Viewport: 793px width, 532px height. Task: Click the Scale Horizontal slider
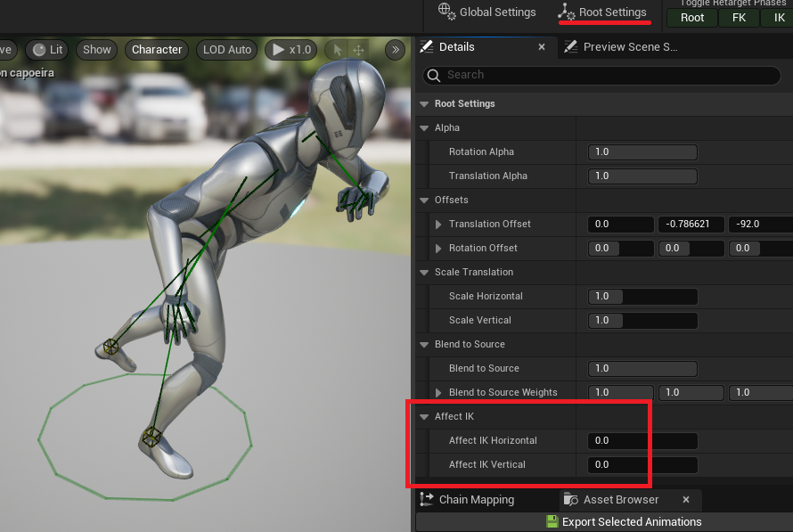pos(642,297)
